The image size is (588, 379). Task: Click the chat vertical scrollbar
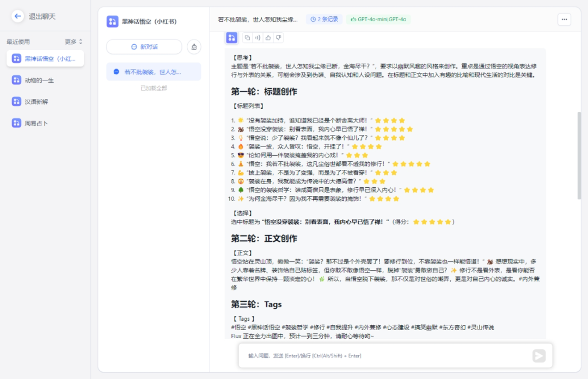click(579, 156)
